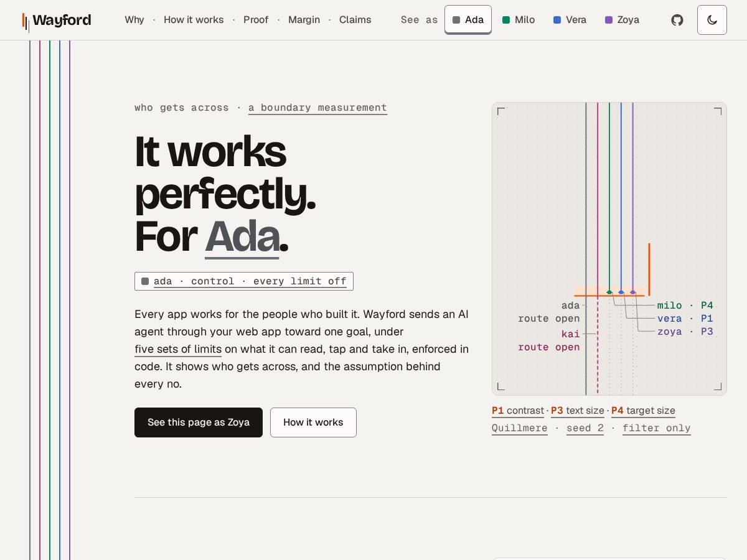Open the 'P4 target size' legend link

tap(643, 411)
